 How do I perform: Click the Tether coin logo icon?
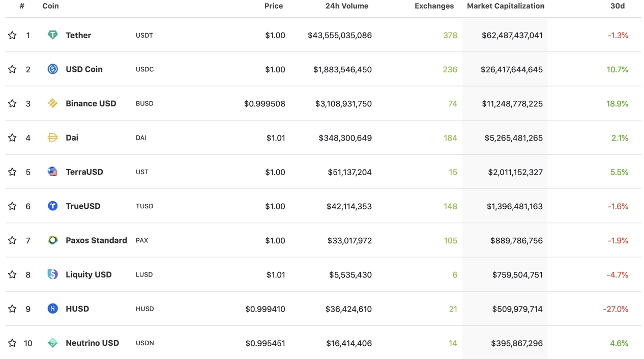[52, 35]
